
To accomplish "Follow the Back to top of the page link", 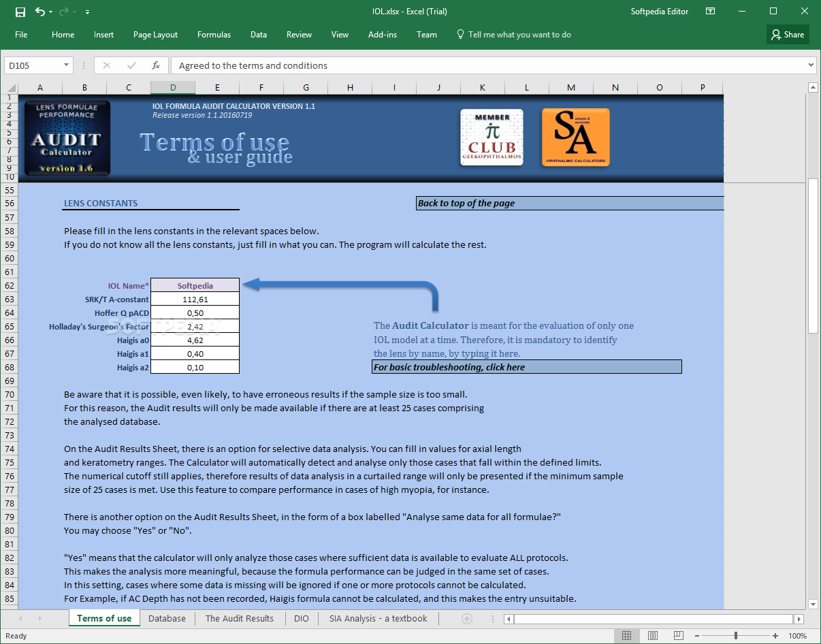I will coord(570,203).
